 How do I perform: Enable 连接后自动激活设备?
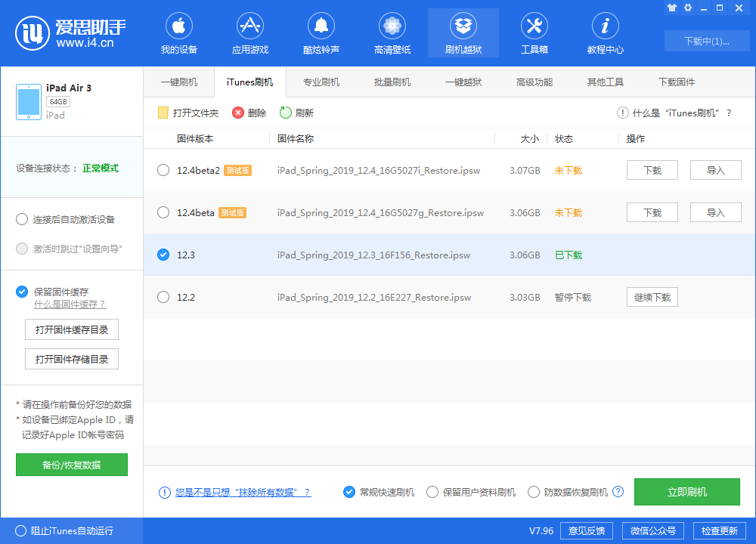(x=22, y=221)
